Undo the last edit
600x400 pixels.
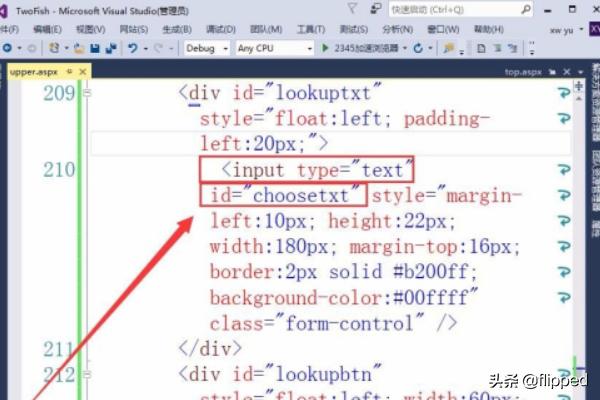(x=133, y=48)
